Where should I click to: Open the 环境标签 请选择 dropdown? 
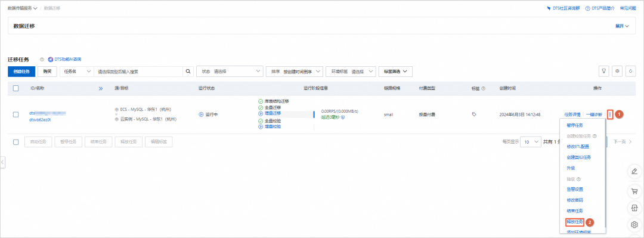(351, 71)
